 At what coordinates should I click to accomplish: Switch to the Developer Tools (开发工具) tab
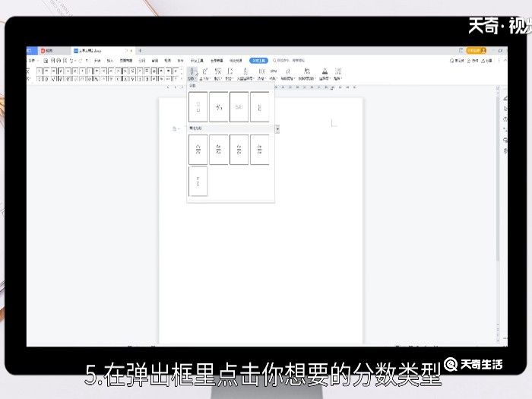(197, 60)
